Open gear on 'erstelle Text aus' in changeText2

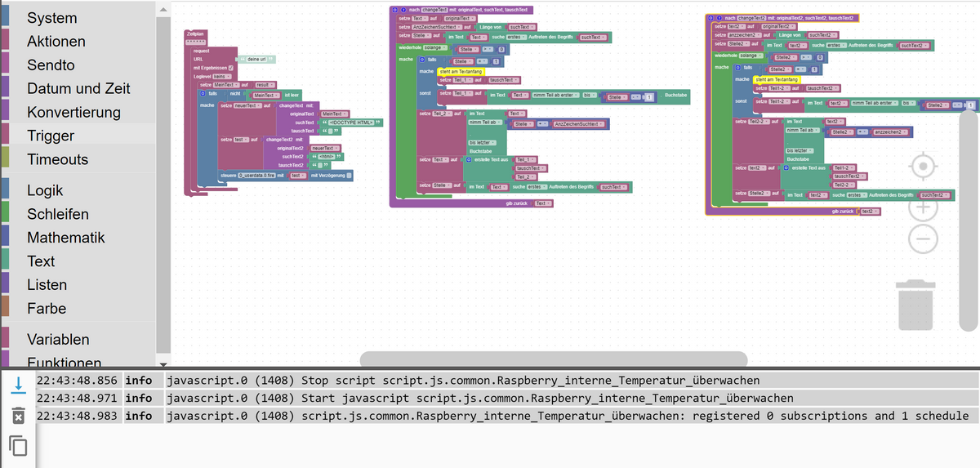coord(786,168)
